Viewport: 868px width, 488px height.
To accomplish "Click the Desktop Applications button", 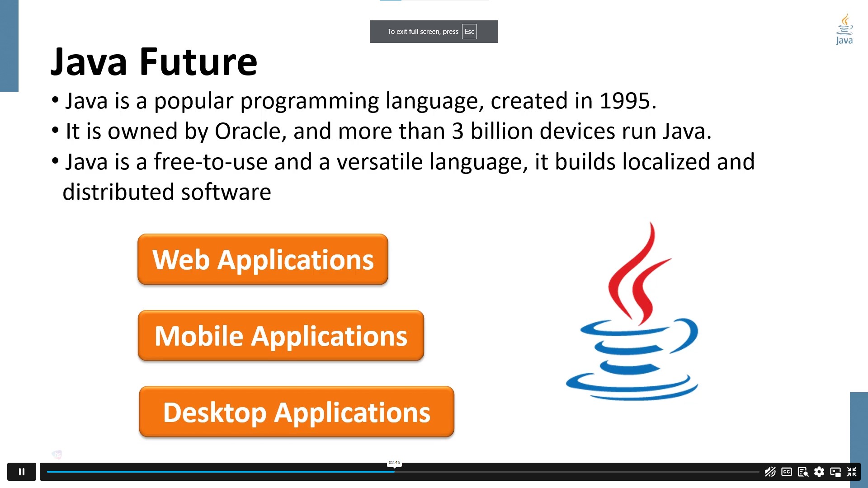I will [296, 412].
